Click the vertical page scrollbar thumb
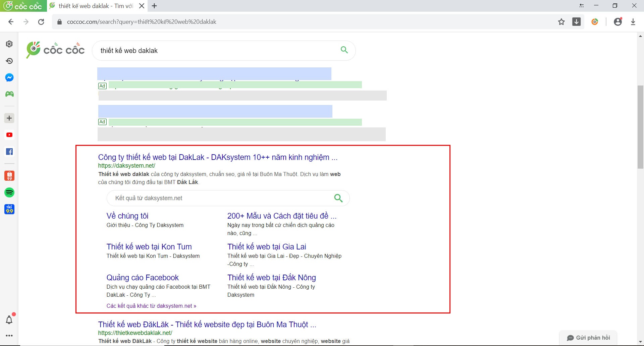Screen dimensions: 644x346 pos(640,127)
